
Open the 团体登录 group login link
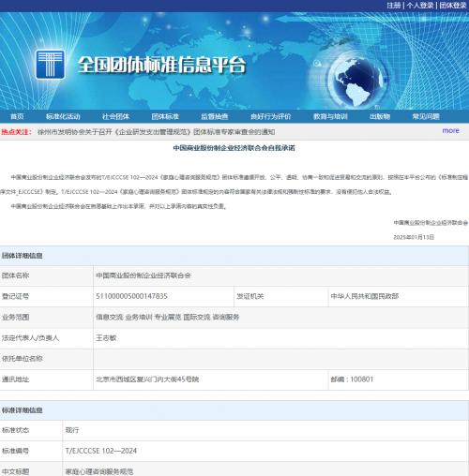[x=453, y=6]
